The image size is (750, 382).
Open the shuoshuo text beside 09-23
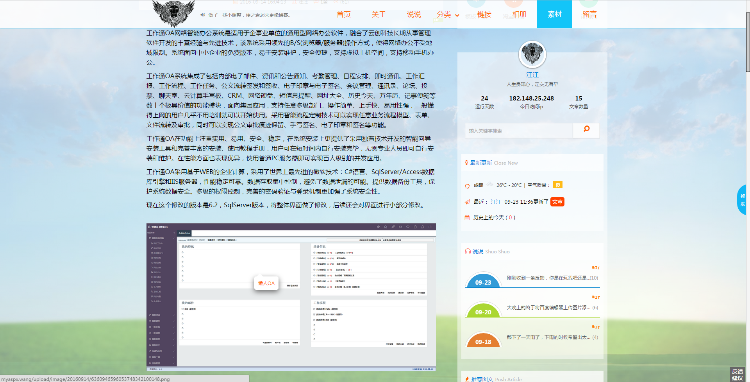tap(552, 278)
